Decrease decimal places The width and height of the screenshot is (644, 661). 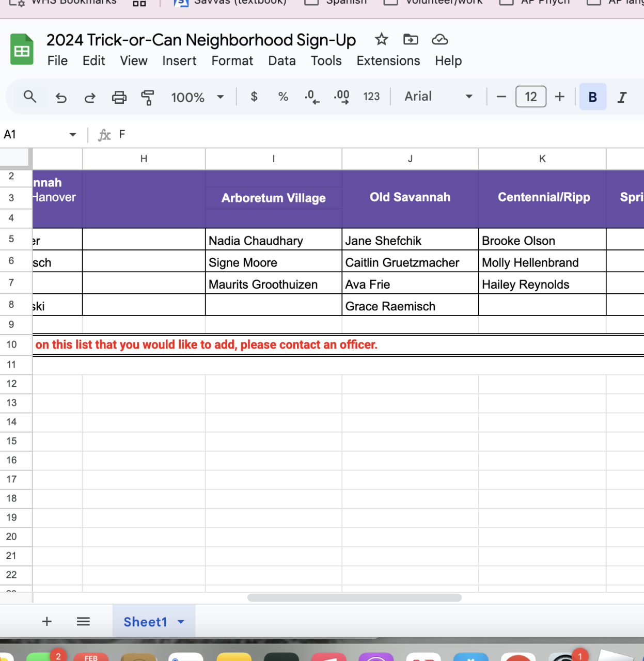pyautogui.click(x=312, y=97)
